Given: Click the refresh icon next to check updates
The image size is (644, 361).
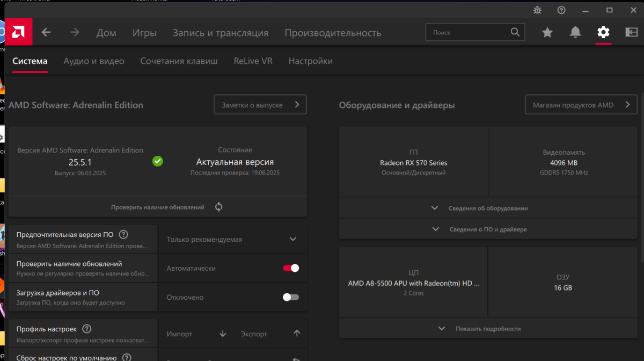Looking at the screenshot, I should coord(218,207).
